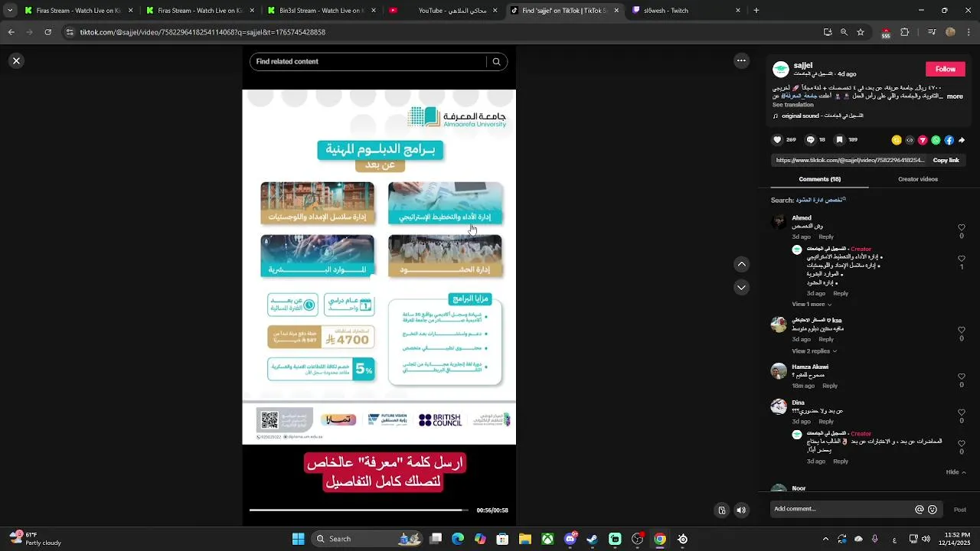
Task: Like Hamza Akawi's comment
Action: [x=962, y=377]
